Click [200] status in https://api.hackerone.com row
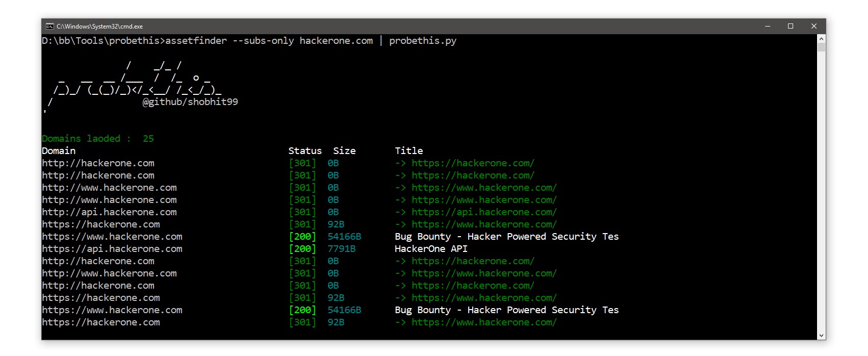This screenshot has width=868, height=356. pos(303,249)
